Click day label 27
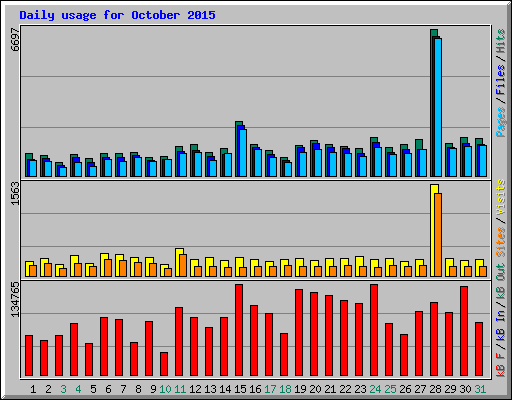This screenshot has height=400, width=512. (420, 389)
